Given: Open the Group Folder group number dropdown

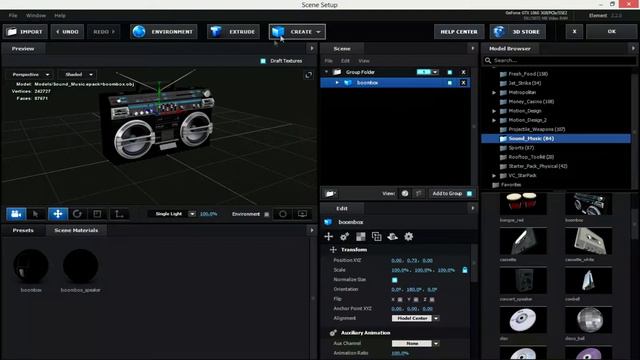Looking at the screenshot, I should (x=435, y=72).
